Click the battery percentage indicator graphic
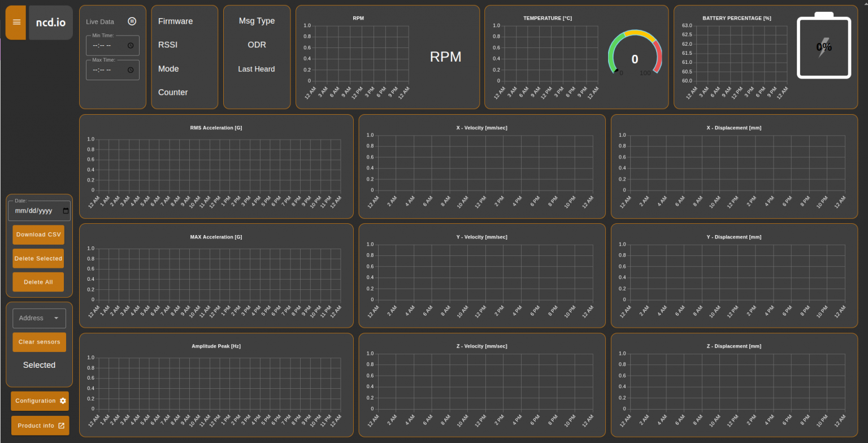This screenshot has height=443, width=868. tap(823, 47)
